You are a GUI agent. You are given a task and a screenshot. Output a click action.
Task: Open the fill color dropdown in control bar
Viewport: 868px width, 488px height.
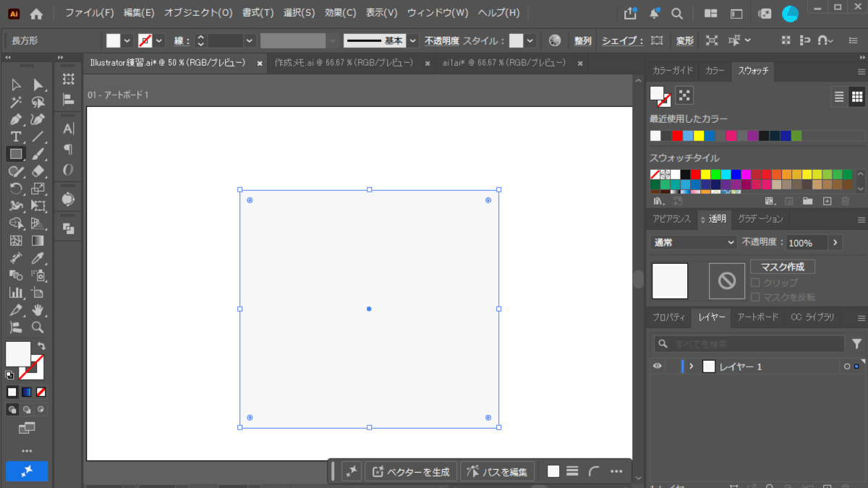(x=127, y=41)
